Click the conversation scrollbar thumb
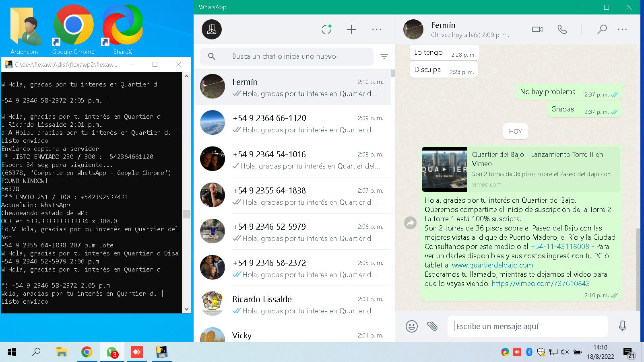 [x=638, y=269]
